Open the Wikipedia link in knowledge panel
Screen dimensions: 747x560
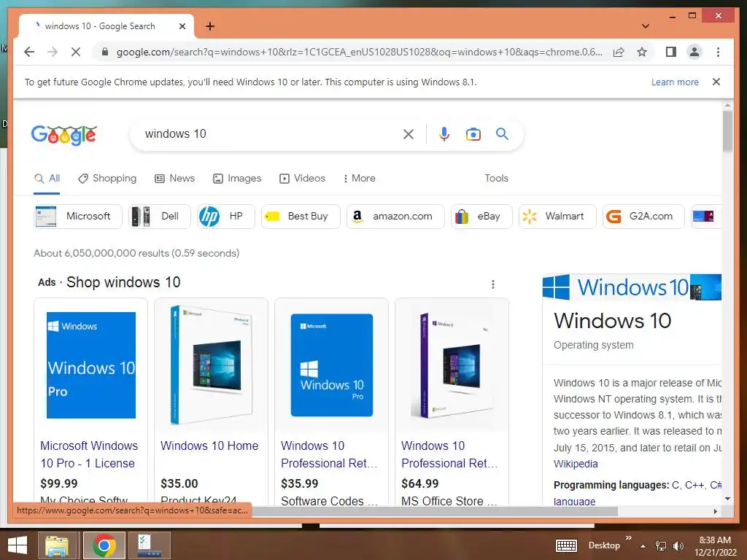[x=576, y=464]
